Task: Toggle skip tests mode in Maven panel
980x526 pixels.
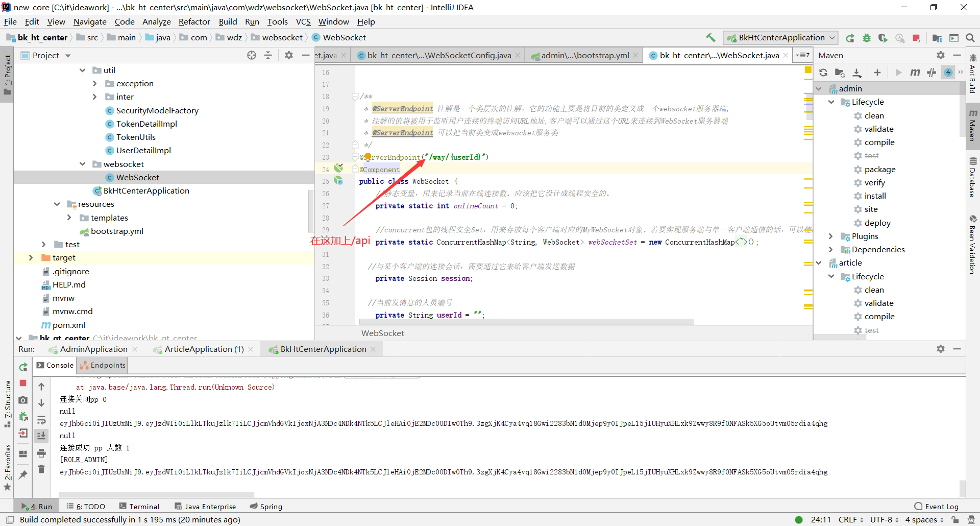Action: (932, 73)
